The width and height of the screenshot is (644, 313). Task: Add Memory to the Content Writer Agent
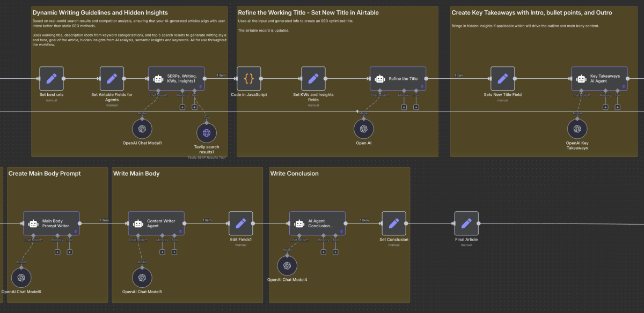[162, 252]
